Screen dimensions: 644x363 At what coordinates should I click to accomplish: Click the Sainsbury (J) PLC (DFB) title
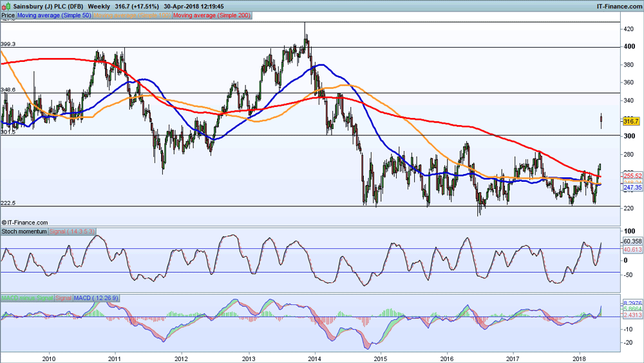click(48, 6)
